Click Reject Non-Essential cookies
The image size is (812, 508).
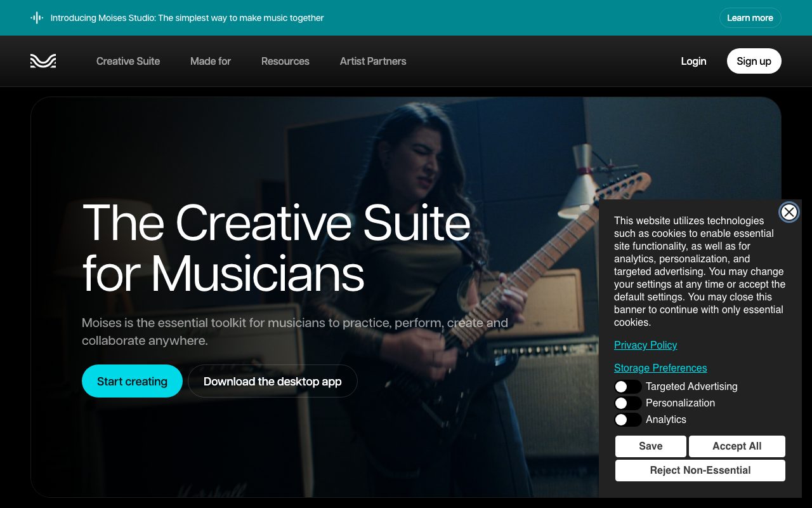click(x=700, y=471)
